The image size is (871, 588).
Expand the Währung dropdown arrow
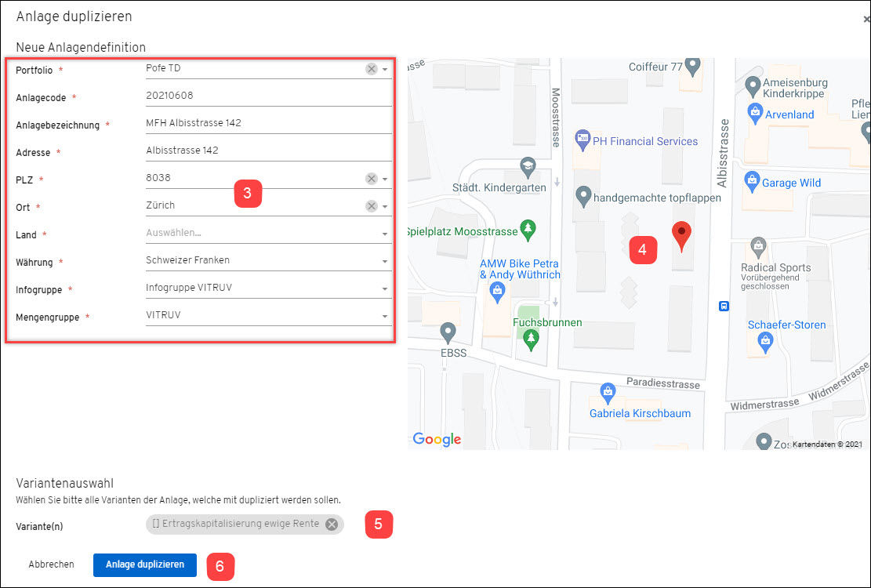pyautogui.click(x=384, y=262)
